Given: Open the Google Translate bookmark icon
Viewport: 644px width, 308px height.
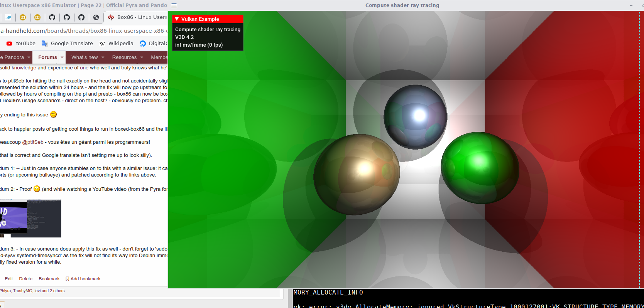Looking at the screenshot, I should pyautogui.click(x=45, y=44).
